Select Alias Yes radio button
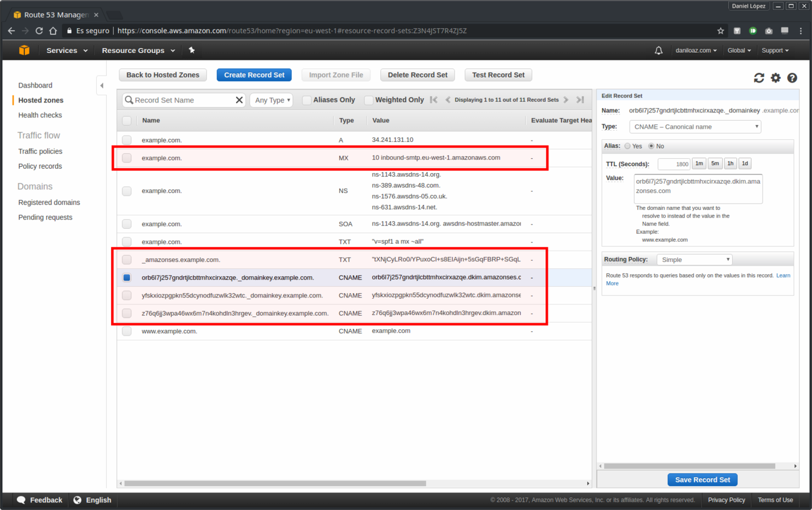Viewport: 812px width, 510px height. (x=628, y=146)
